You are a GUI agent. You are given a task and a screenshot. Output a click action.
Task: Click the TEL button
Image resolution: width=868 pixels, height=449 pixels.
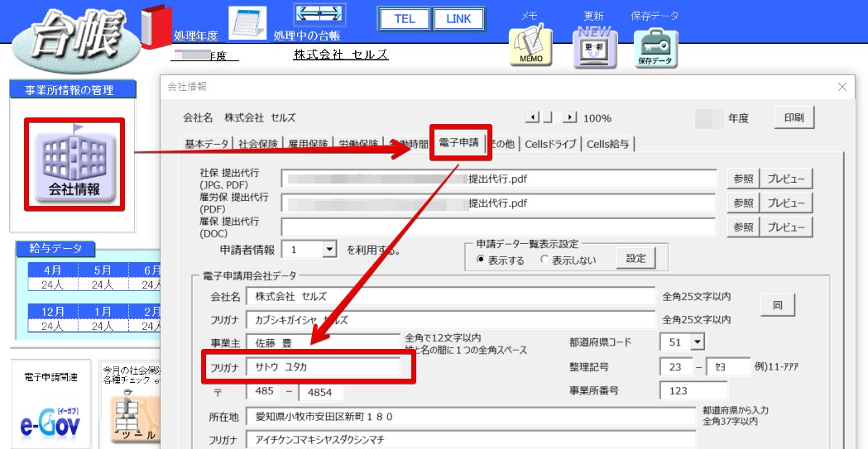click(x=405, y=19)
